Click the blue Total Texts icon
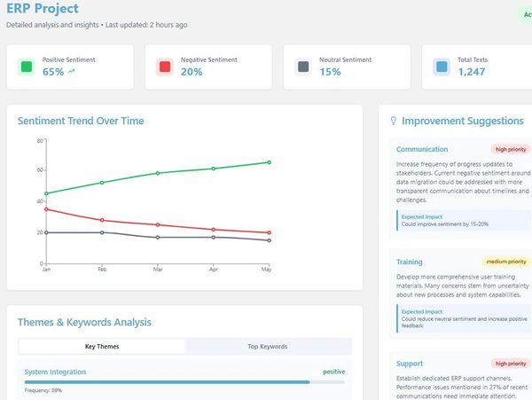The width and height of the screenshot is (532, 400). tap(442, 67)
